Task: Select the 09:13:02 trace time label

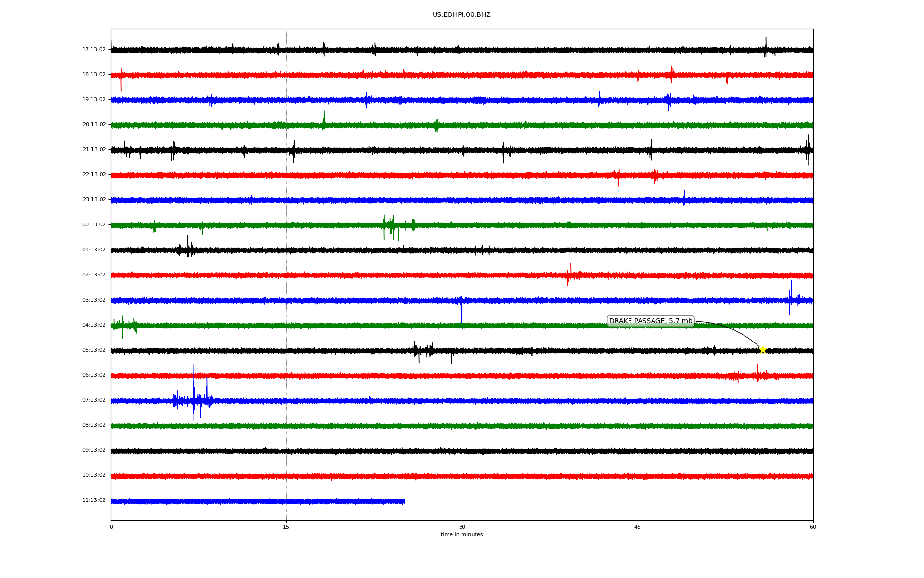Action: tap(94, 450)
